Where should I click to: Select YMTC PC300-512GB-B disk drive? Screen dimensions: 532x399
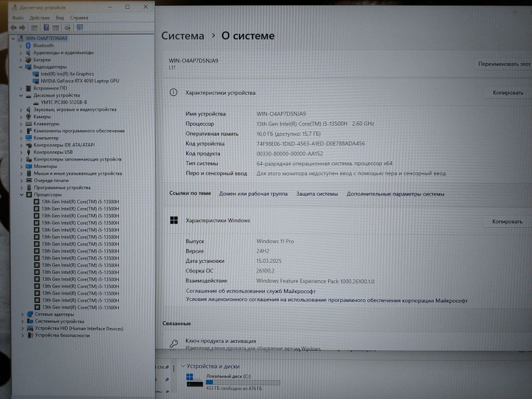[x=63, y=102]
